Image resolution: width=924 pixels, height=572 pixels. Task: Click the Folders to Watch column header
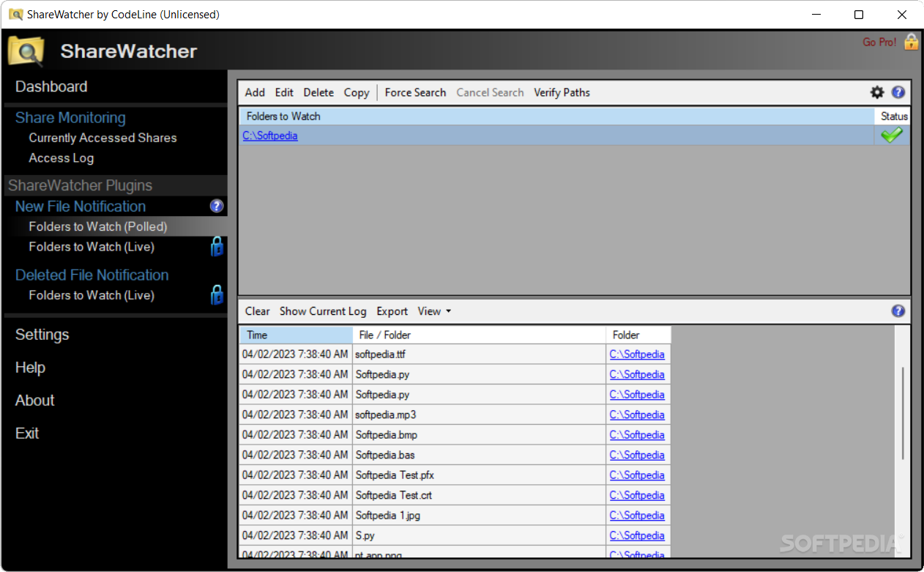(556, 116)
